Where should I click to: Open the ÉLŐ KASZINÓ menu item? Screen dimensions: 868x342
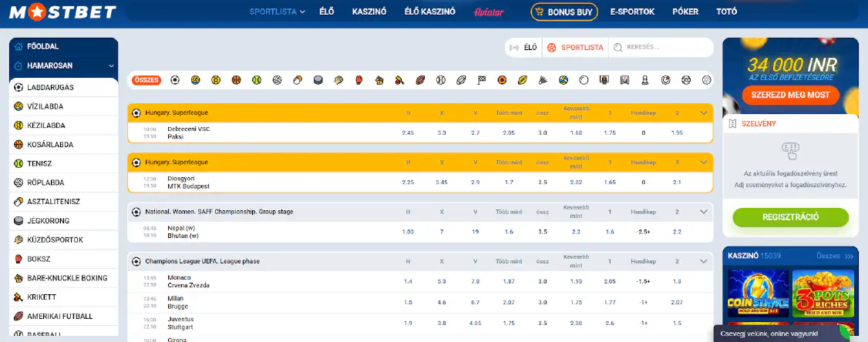pos(429,12)
